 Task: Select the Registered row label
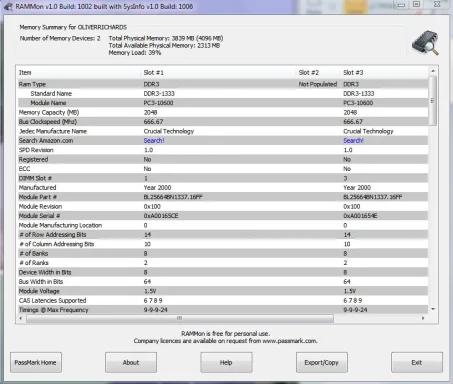[x=33, y=159]
